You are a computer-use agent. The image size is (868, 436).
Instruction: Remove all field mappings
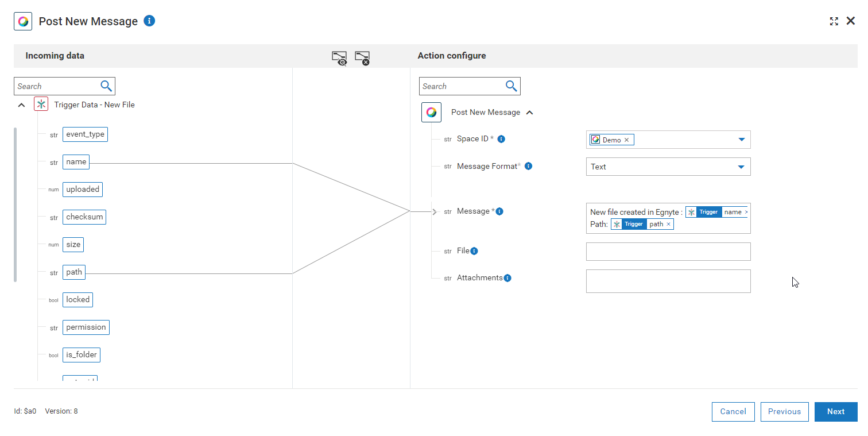tap(362, 58)
